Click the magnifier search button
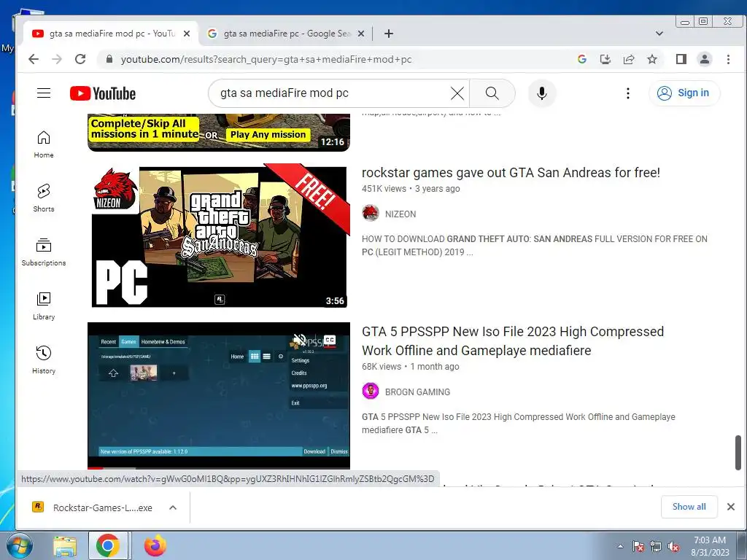 492,93
